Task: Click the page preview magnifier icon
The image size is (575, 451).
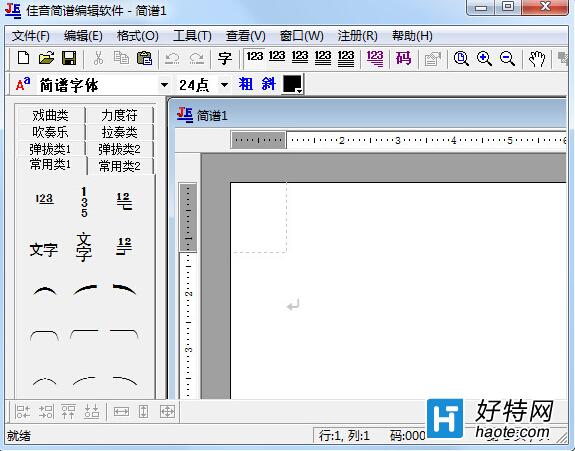Action: coord(461,59)
